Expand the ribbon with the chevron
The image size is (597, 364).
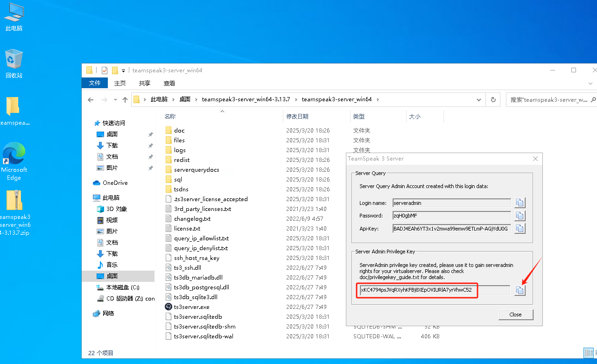(x=590, y=83)
